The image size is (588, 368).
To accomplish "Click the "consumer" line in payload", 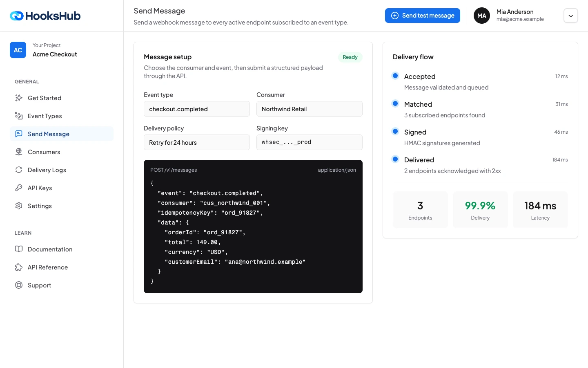I will click(x=214, y=203).
